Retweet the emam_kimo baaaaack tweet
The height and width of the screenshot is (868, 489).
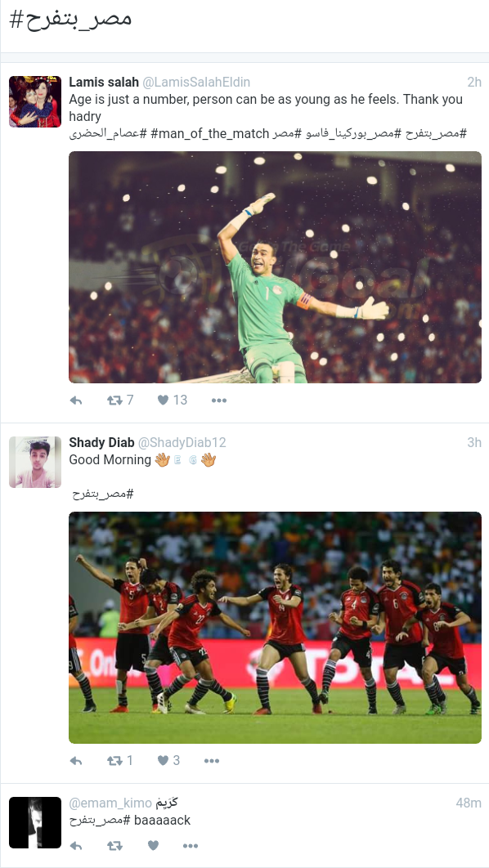click(114, 846)
